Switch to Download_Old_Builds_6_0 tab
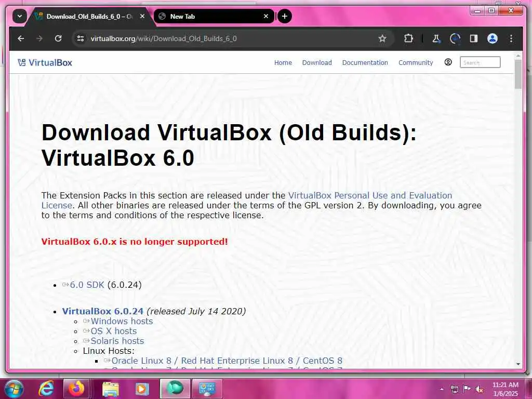 pos(89,16)
